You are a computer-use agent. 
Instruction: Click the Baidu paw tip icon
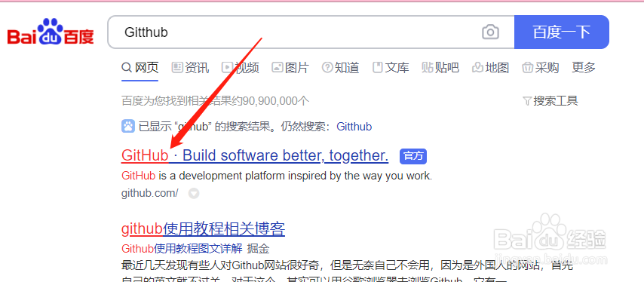[x=128, y=127]
